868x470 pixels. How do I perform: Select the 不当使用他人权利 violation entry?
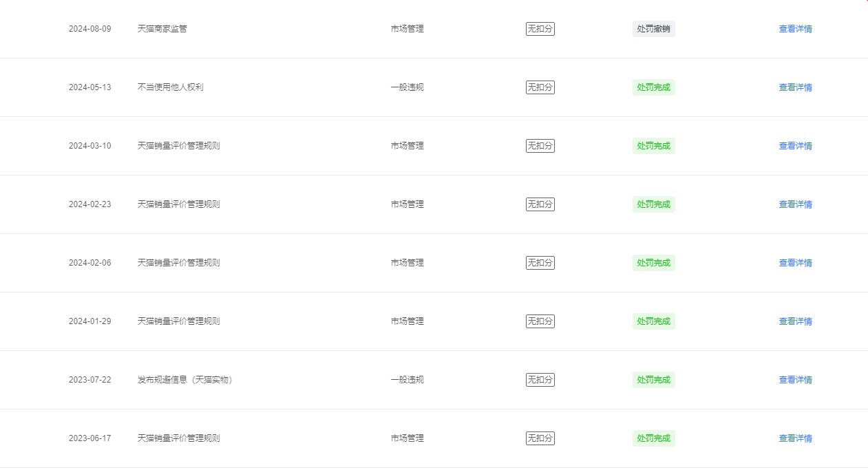coord(170,87)
